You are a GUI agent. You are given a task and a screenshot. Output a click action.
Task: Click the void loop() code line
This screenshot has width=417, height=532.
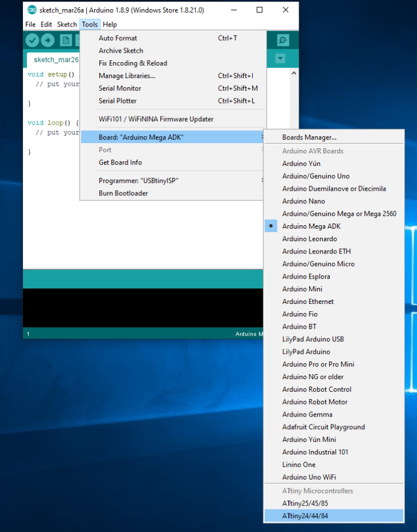click(x=53, y=123)
